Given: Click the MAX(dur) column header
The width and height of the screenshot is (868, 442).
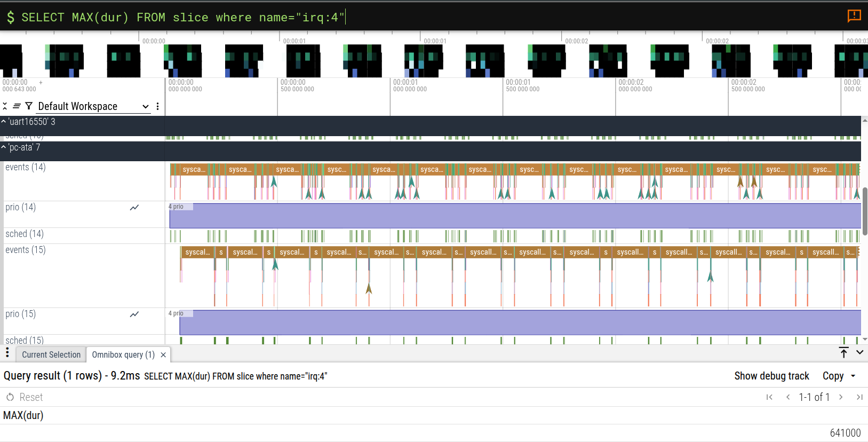Looking at the screenshot, I should coord(23,415).
